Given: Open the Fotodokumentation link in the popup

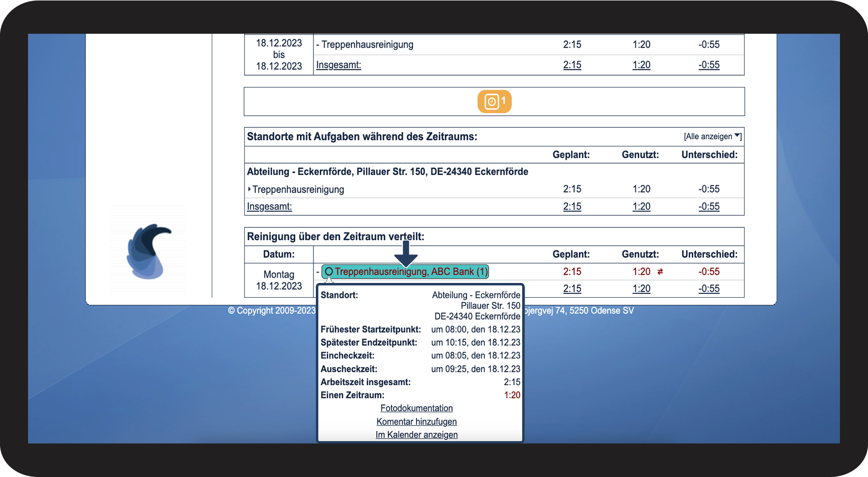Looking at the screenshot, I should [x=417, y=408].
